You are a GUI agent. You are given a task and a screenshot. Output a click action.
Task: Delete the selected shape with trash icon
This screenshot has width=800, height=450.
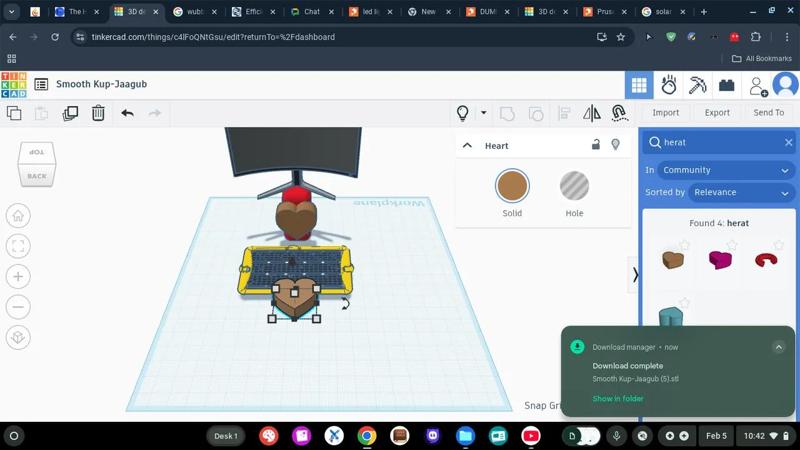coord(98,113)
